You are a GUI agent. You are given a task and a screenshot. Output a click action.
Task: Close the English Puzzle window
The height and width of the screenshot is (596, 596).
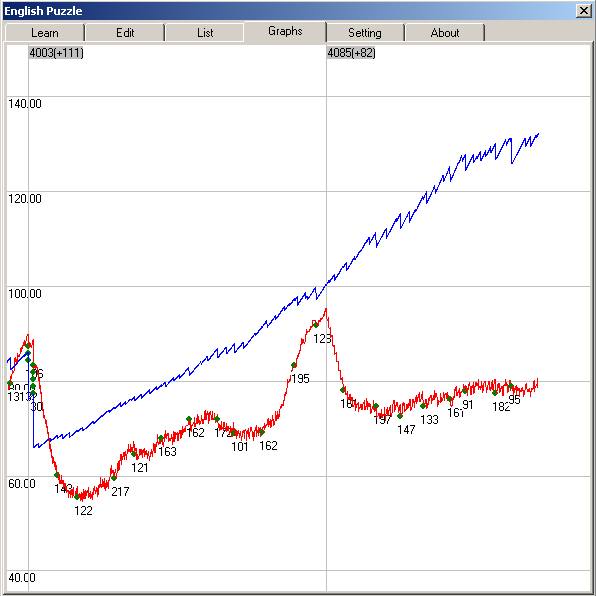(583, 11)
